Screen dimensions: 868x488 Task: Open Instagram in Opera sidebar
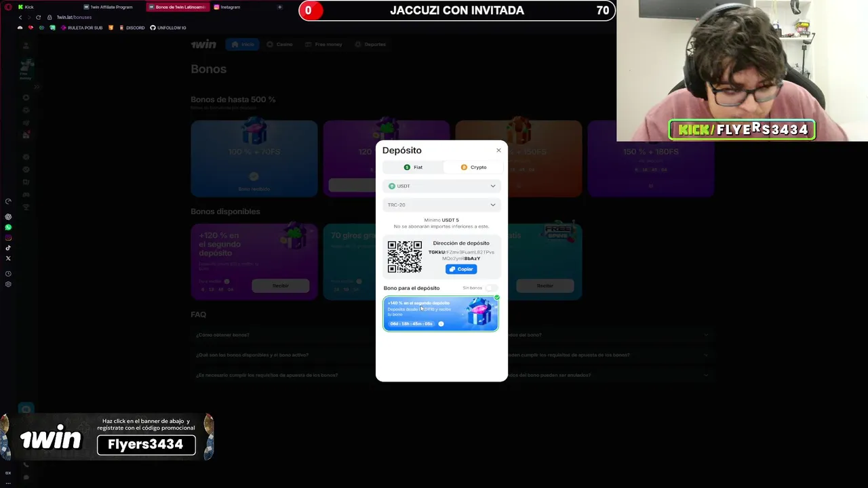[x=8, y=237]
